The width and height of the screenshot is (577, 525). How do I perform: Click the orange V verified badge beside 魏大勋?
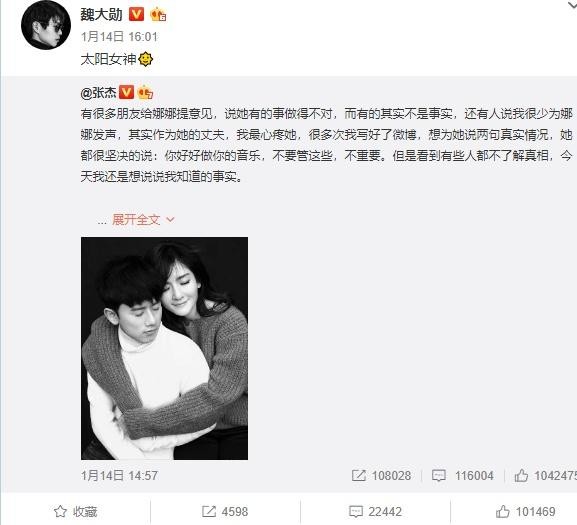pos(136,15)
